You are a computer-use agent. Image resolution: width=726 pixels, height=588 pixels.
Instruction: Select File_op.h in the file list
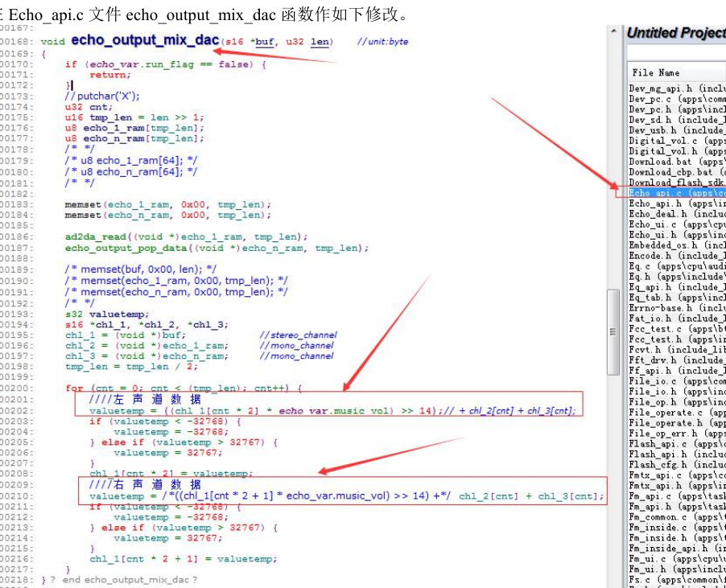pyautogui.click(x=677, y=402)
